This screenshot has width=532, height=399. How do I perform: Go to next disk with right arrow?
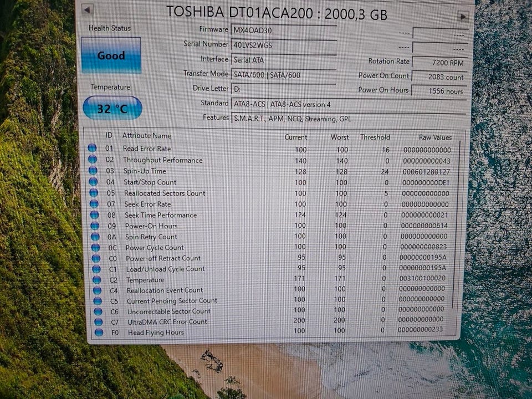462,16
